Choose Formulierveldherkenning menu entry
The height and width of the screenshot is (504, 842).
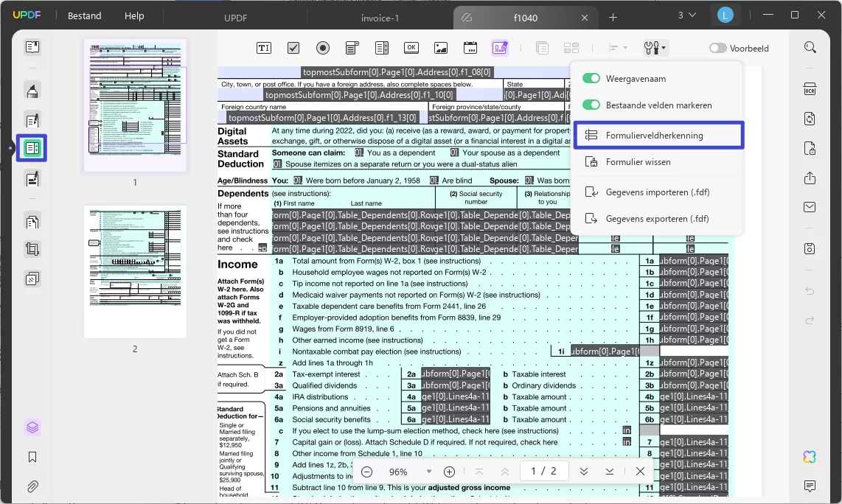coord(658,136)
